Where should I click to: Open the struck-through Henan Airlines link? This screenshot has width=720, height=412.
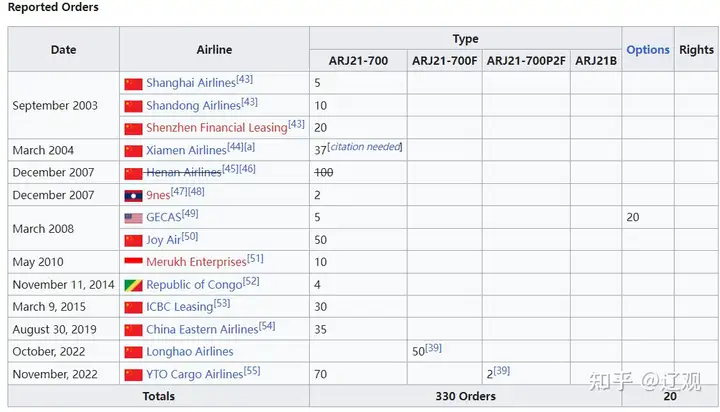point(184,173)
